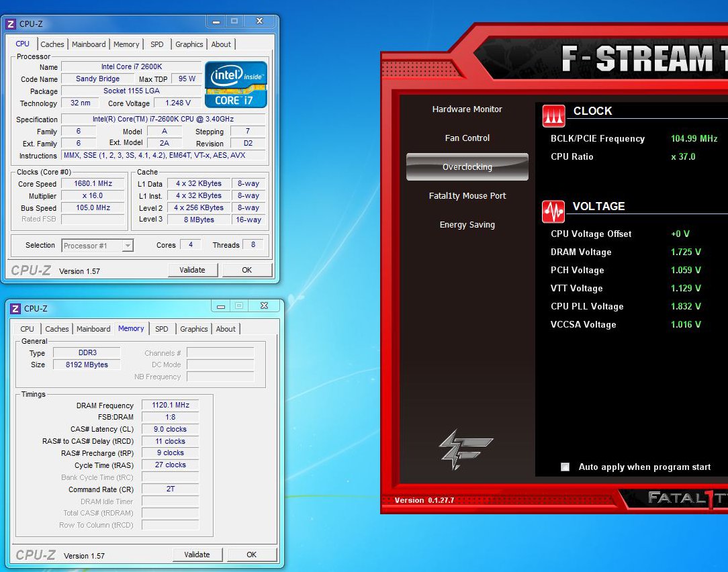The width and height of the screenshot is (728, 572).
Task: Click OK in the Memory CPU-Z window
Action: click(251, 555)
